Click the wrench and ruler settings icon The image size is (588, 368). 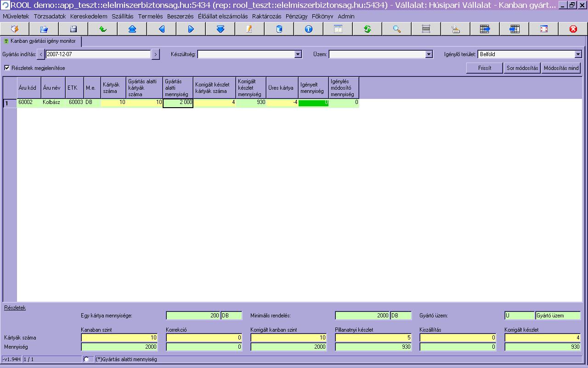point(456,29)
